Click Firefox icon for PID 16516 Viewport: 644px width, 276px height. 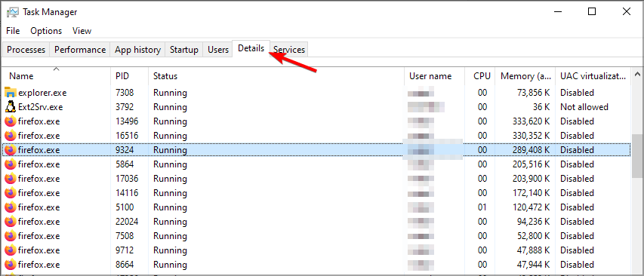[11, 136]
